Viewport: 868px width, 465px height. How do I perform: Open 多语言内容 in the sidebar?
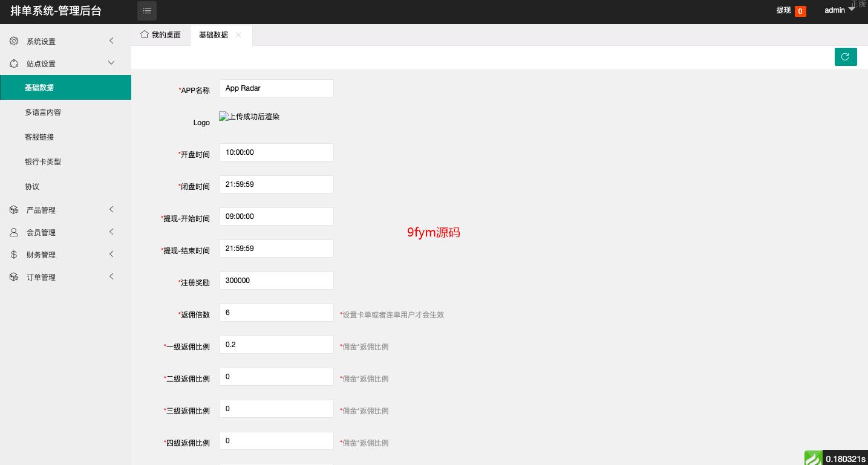[x=43, y=112]
